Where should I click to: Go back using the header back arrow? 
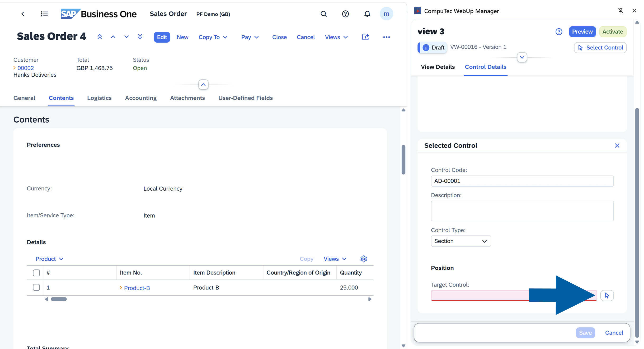click(x=23, y=14)
